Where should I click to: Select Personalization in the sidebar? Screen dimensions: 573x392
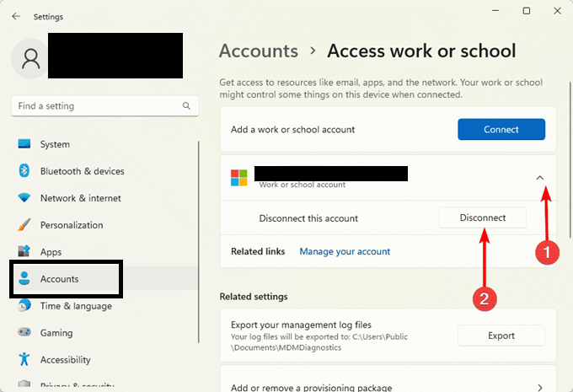[104, 225]
